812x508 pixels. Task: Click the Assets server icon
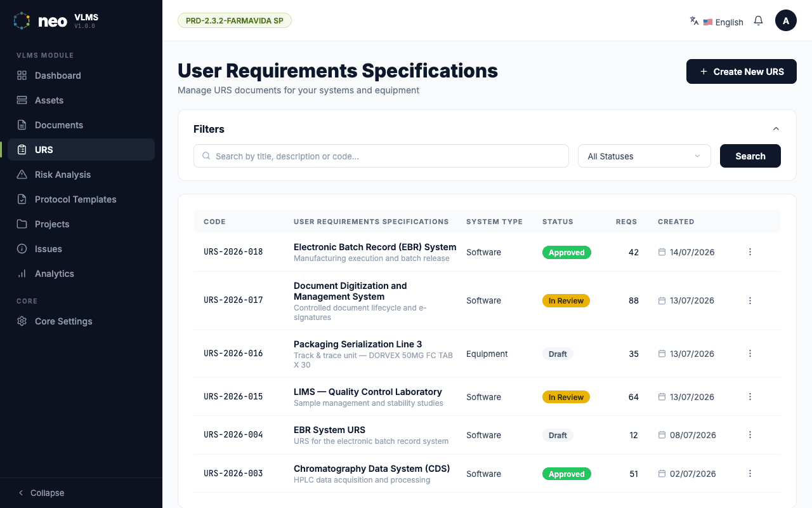pyautogui.click(x=22, y=100)
